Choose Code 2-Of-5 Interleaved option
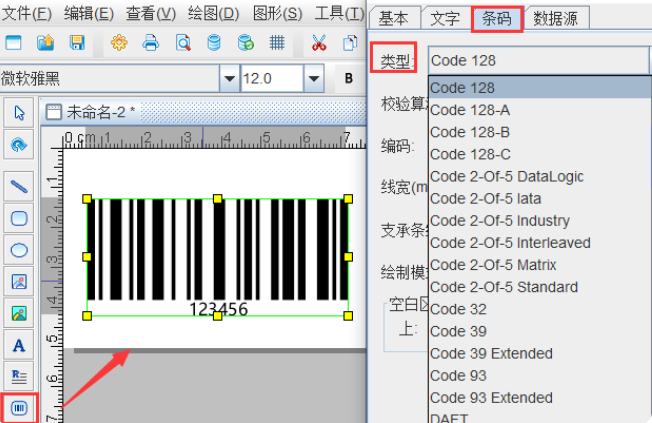This screenshot has height=423, width=652. pyautogui.click(x=539, y=242)
